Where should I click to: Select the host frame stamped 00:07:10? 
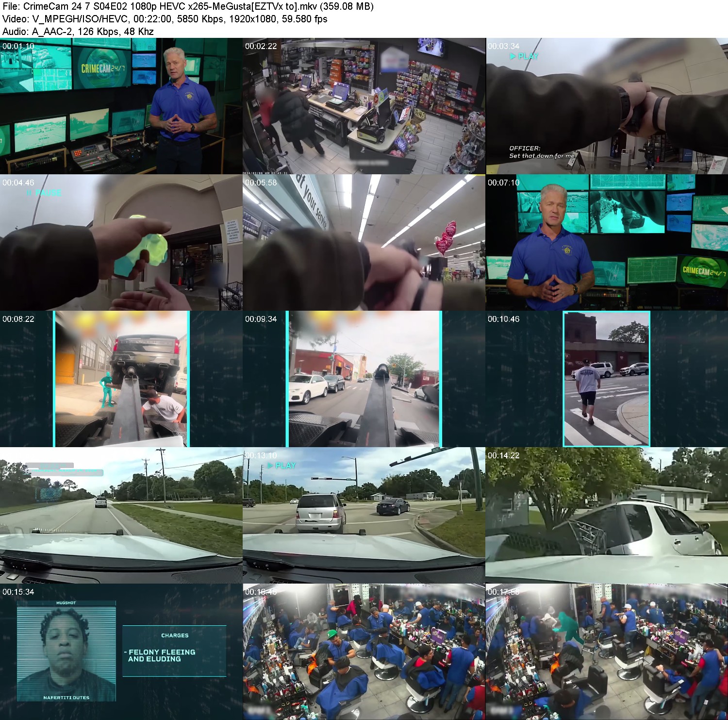(607, 242)
